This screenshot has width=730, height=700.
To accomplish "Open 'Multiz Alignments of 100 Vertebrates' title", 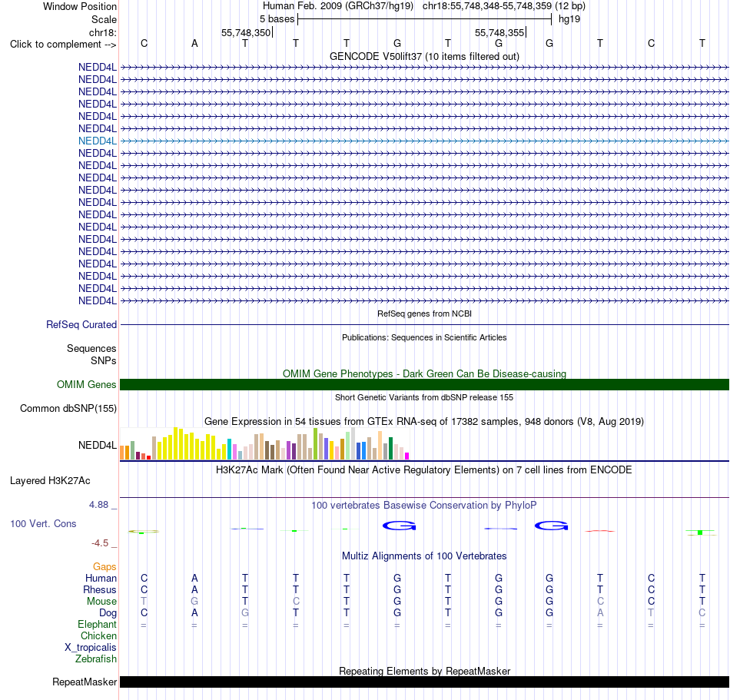I will coord(424,556).
